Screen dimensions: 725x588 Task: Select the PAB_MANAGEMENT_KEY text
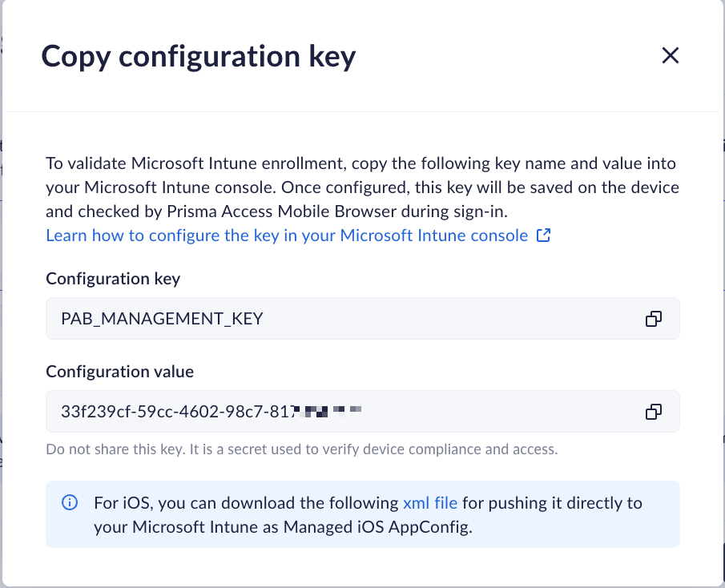163,319
